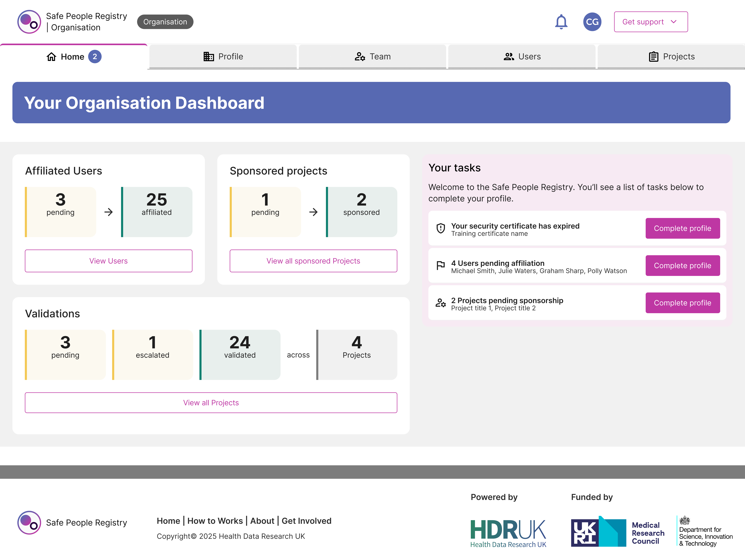Select the 24 validated card
The width and height of the screenshot is (745, 560).
click(x=240, y=355)
